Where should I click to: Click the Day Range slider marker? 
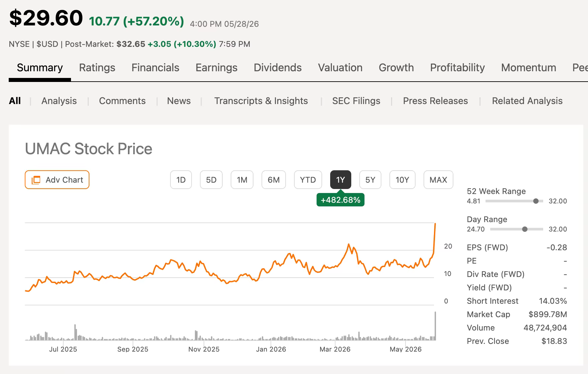pyautogui.click(x=525, y=229)
